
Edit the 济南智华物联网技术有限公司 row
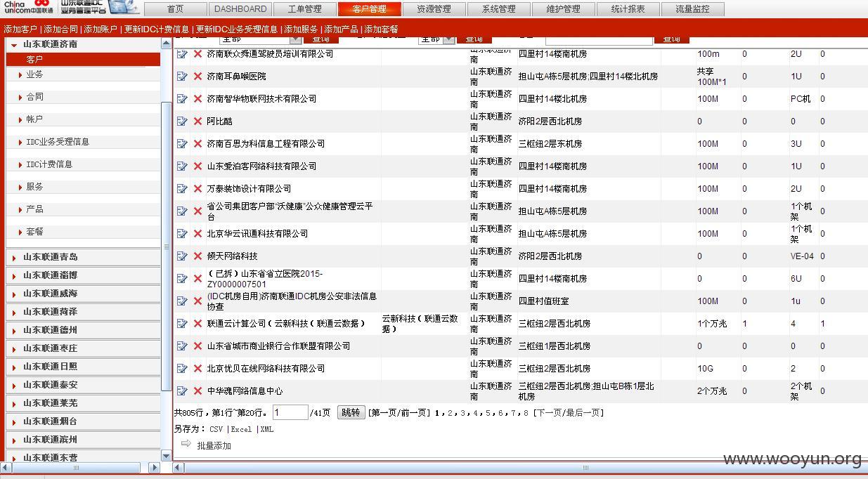point(182,98)
